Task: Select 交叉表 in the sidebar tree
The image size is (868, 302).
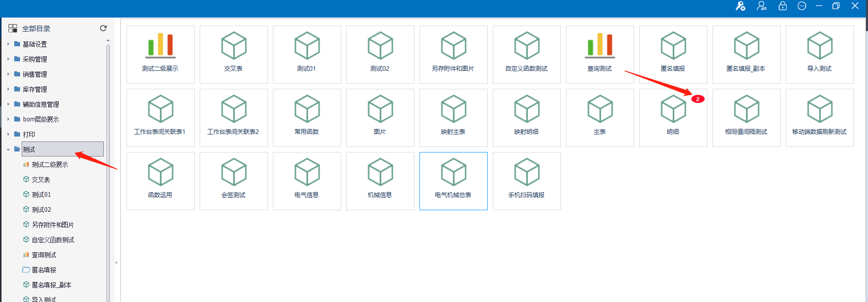Action: pyautogui.click(x=41, y=180)
